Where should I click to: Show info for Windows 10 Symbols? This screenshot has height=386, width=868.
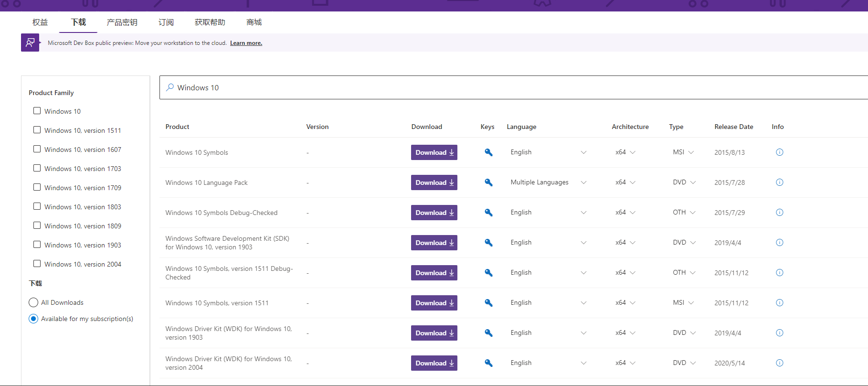click(x=780, y=152)
